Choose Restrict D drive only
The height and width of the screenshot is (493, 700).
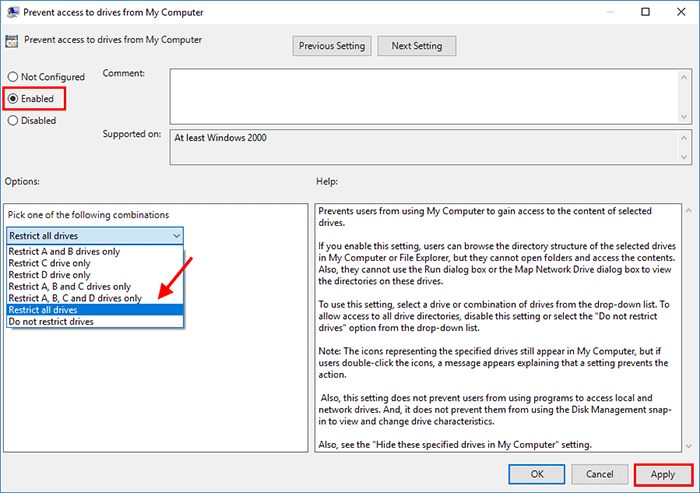click(95, 275)
